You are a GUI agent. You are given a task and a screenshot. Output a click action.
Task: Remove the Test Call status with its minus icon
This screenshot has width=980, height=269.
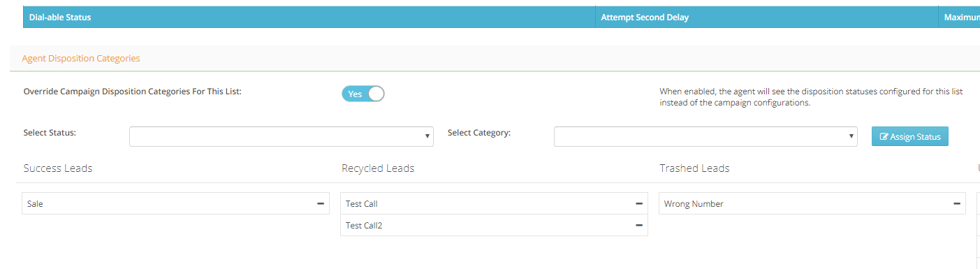[x=639, y=203]
